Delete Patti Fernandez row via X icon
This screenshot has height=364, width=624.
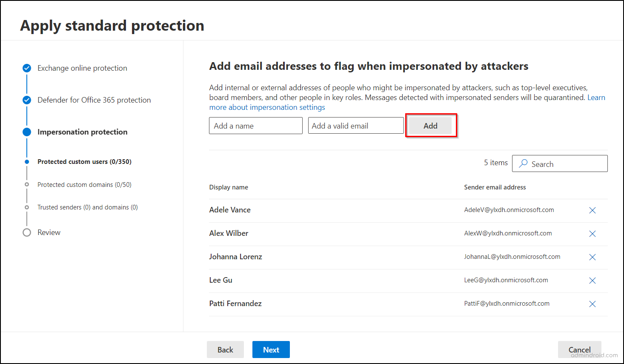pyautogui.click(x=592, y=304)
